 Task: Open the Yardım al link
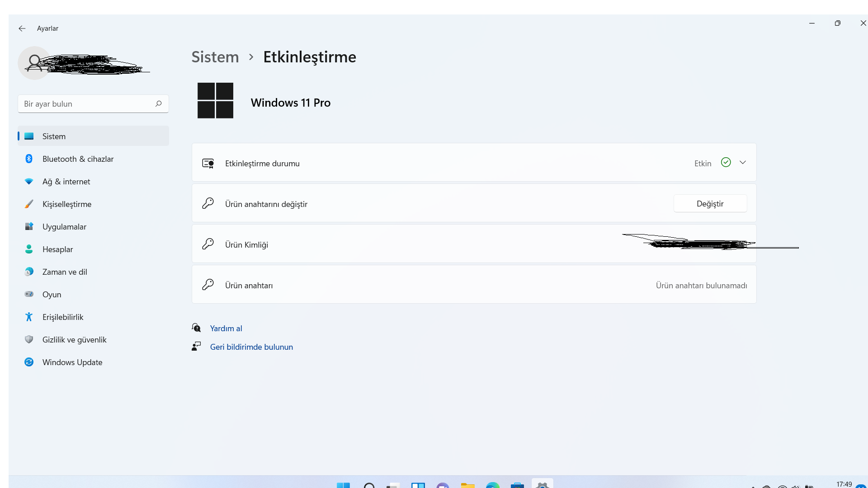[x=226, y=328]
